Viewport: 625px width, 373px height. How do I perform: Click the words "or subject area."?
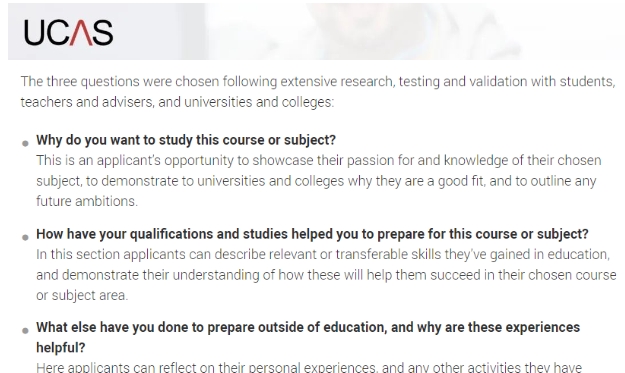coord(82,295)
